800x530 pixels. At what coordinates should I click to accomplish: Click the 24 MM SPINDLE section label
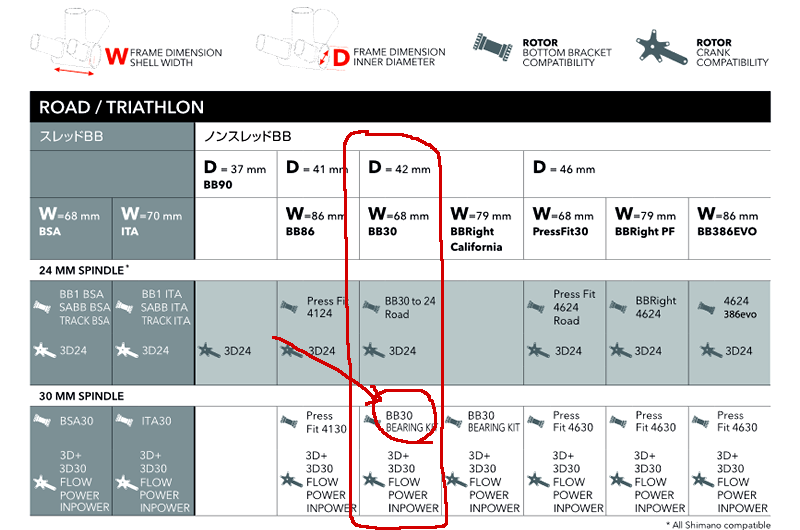(84, 270)
